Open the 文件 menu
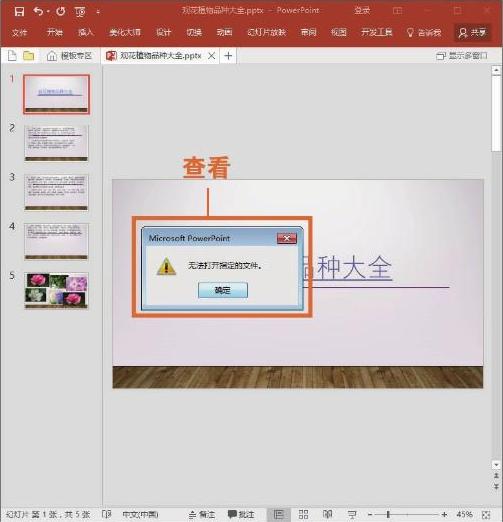Viewport: 503px width, 522px height. click(x=19, y=32)
